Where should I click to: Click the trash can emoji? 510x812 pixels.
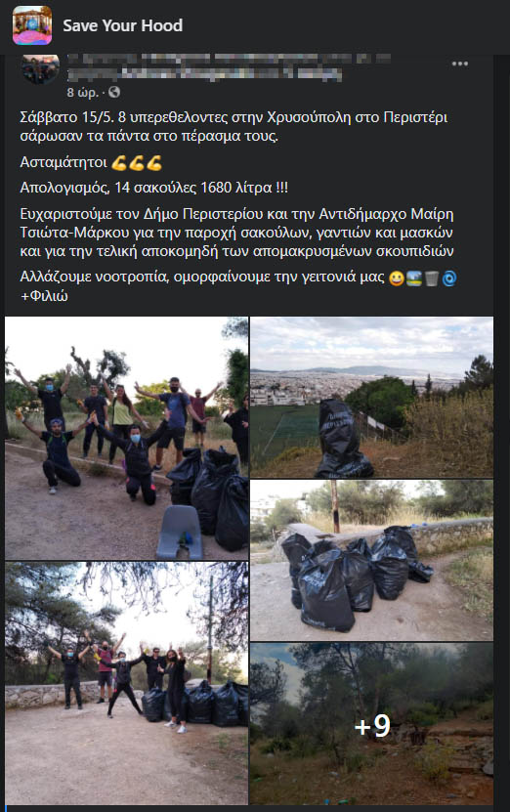click(432, 278)
